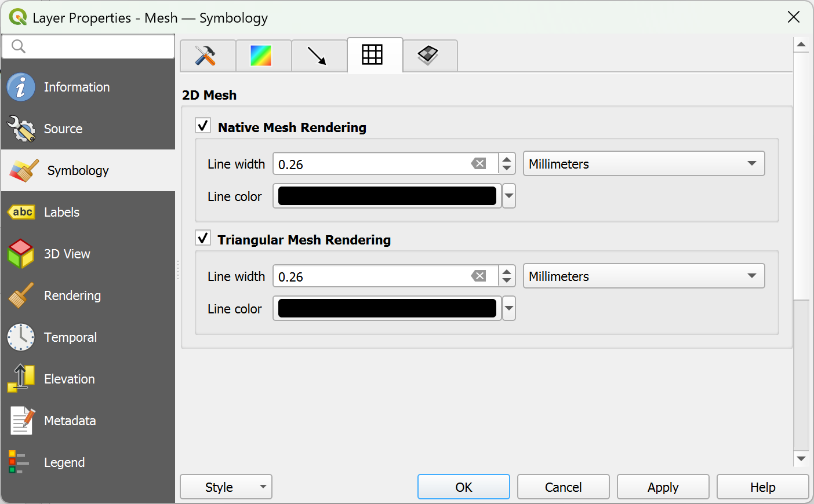Pick the triangular mesh line color swatch
This screenshot has height=504, width=814.
click(x=387, y=308)
